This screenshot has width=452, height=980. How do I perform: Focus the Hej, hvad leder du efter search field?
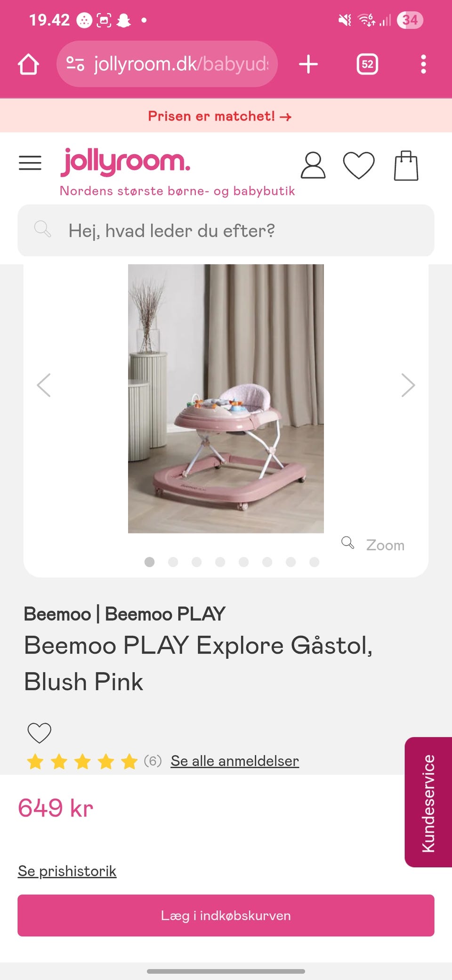coord(226,230)
